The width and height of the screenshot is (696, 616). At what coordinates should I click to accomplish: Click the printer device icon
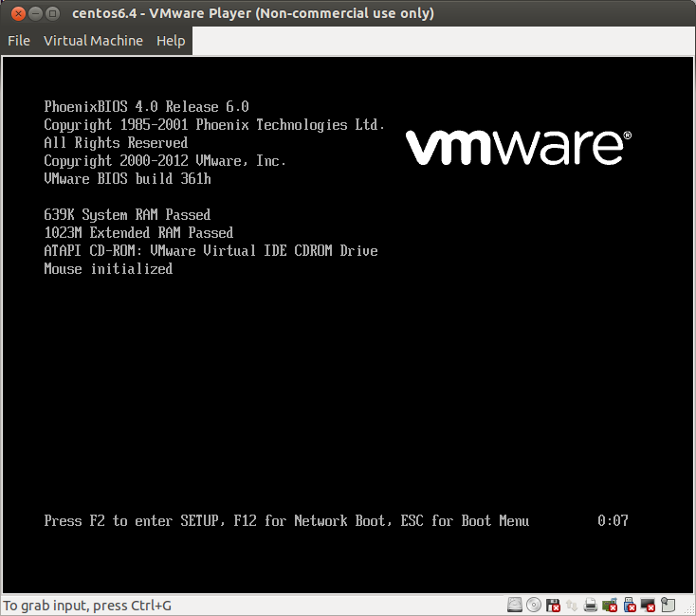click(x=591, y=605)
